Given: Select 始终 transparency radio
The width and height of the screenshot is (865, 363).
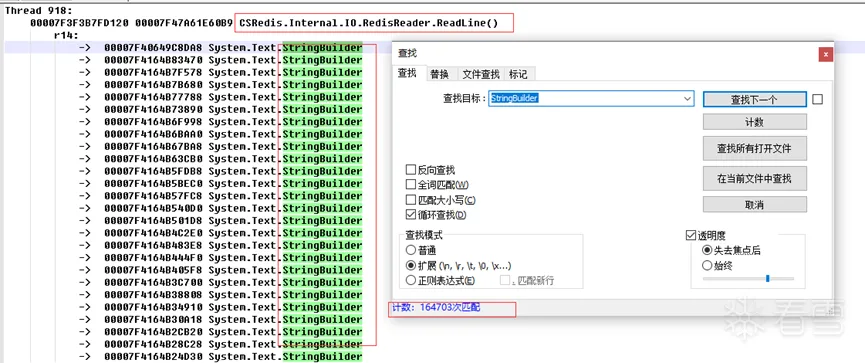Looking at the screenshot, I should (x=707, y=265).
